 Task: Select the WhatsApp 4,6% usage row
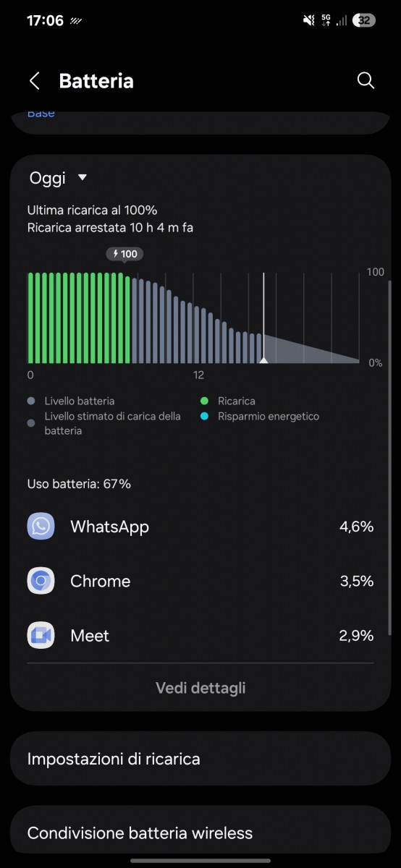200,526
